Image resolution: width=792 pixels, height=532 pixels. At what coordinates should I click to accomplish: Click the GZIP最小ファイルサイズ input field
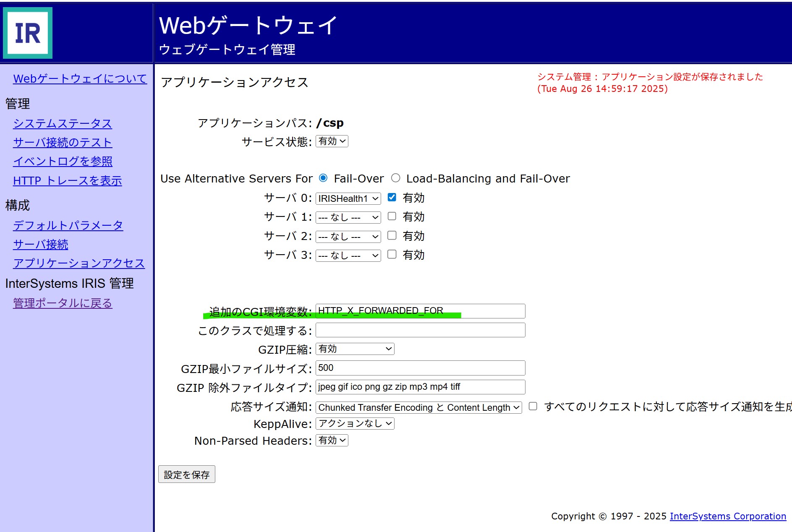point(420,368)
